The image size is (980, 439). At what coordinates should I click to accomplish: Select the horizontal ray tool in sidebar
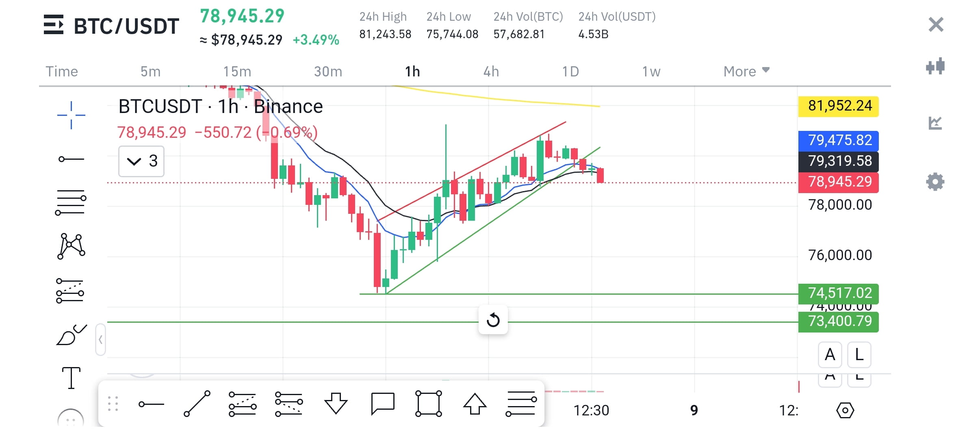click(71, 159)
